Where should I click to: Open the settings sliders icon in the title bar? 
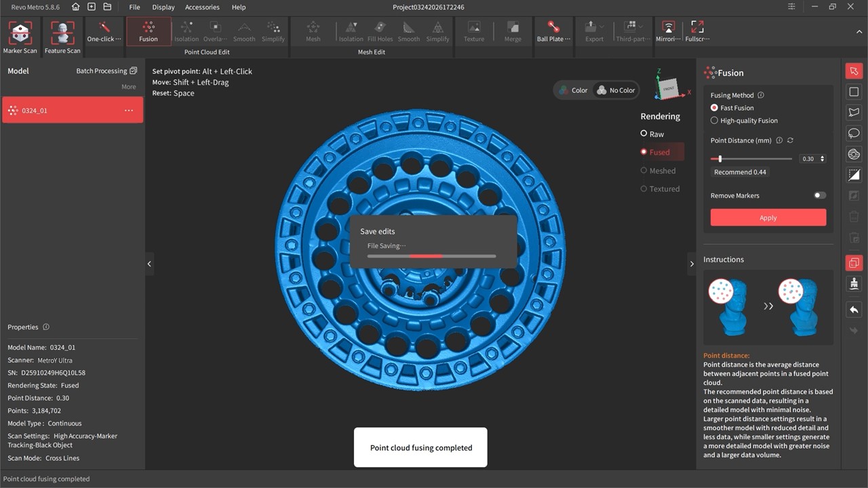[792, 7]
